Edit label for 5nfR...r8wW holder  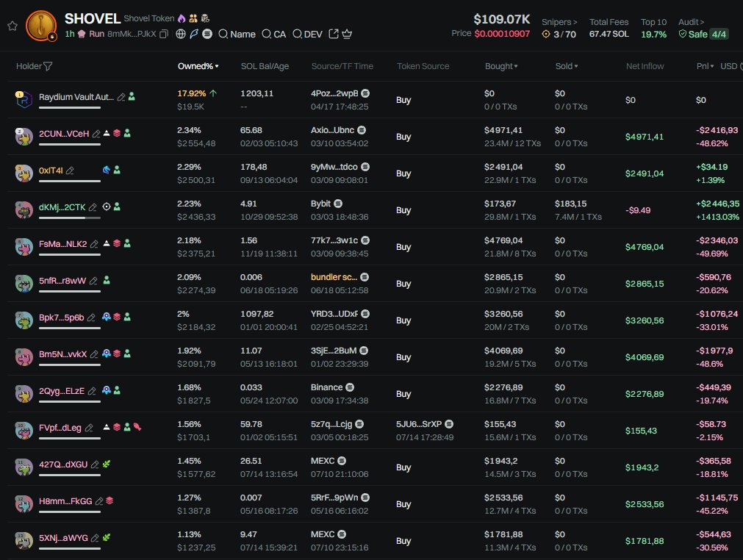click(93, 281)
